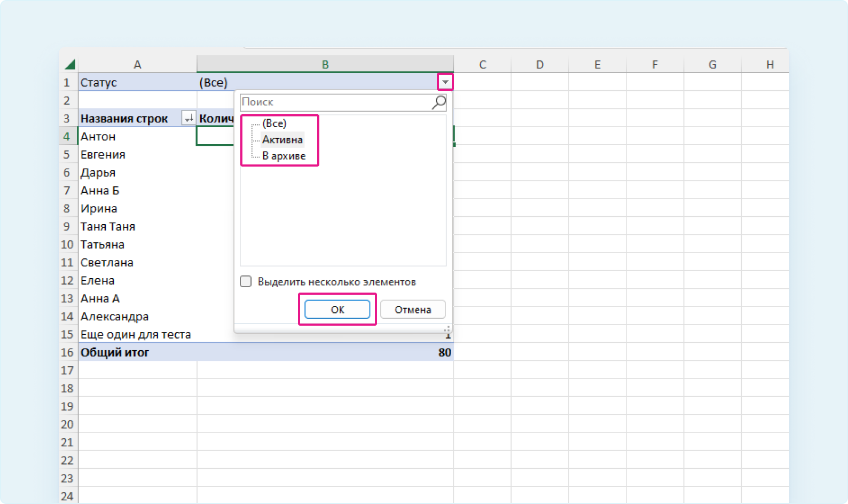Select the 'Светлана' row label cell

tap(137, 263)
